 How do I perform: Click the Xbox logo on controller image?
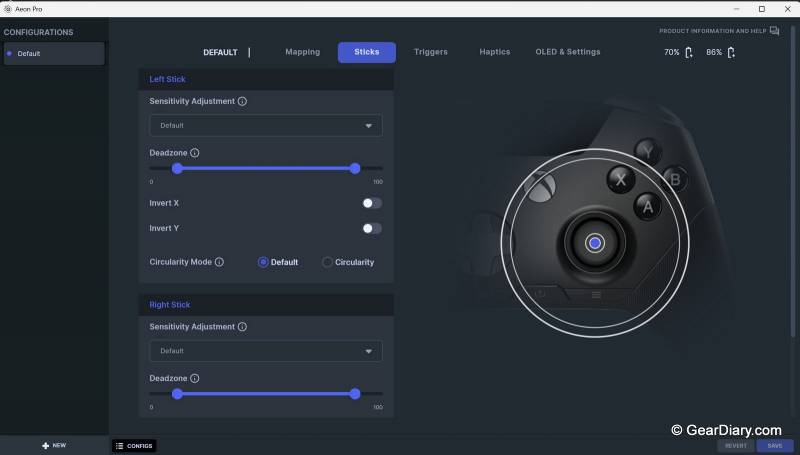pos(542,186)
